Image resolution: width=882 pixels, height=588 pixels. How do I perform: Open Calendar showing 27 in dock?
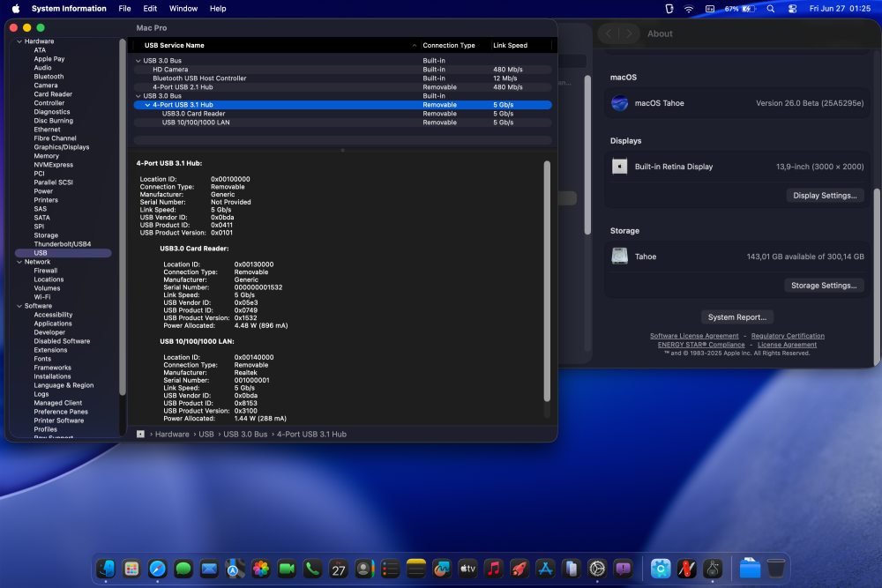click(339, 569)
